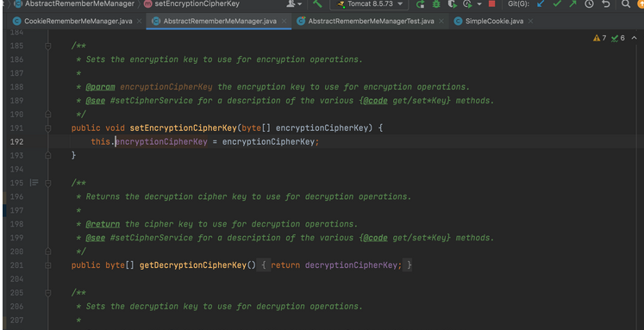Viewport: 644px width, 330px height.
Task: Click AbstractRememberMeManager breadcrumb label
Action: tap(79, 4)
